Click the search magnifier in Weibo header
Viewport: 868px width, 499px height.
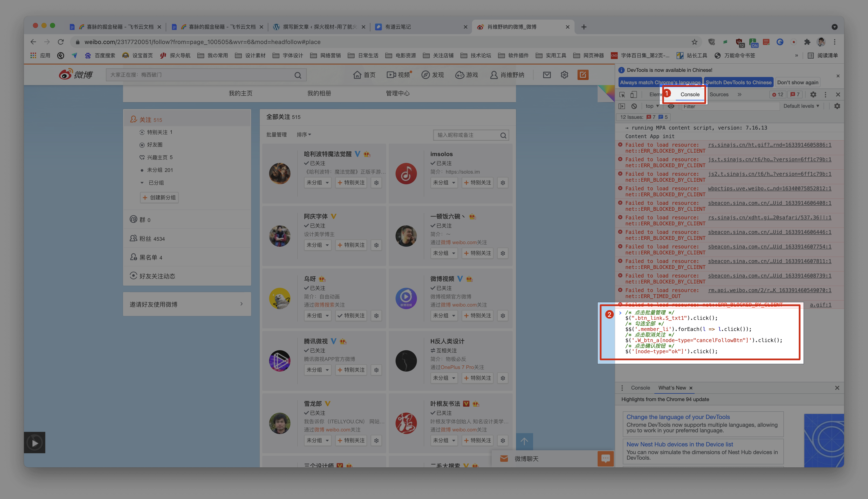[x=298, y=75]
